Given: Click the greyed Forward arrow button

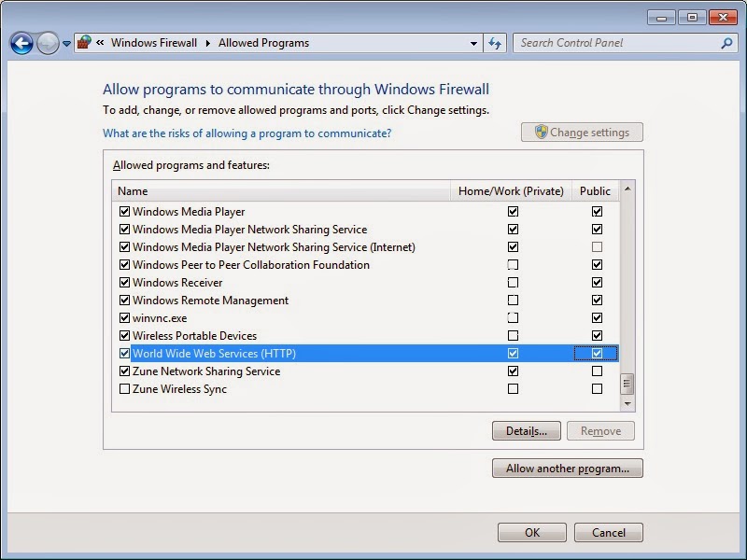Looking at the screenshot, I should click(48, 43).
